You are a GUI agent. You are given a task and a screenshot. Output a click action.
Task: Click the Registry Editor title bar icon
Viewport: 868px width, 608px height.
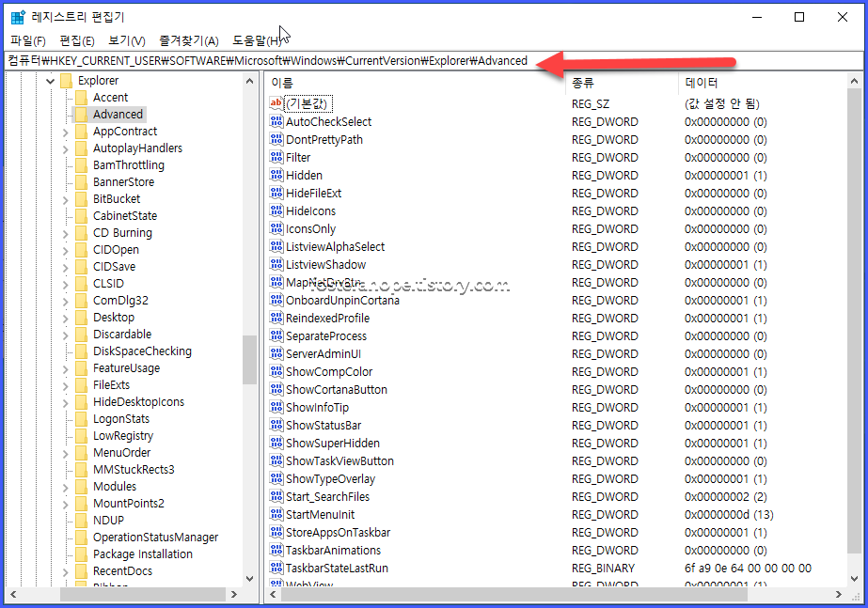18,17
